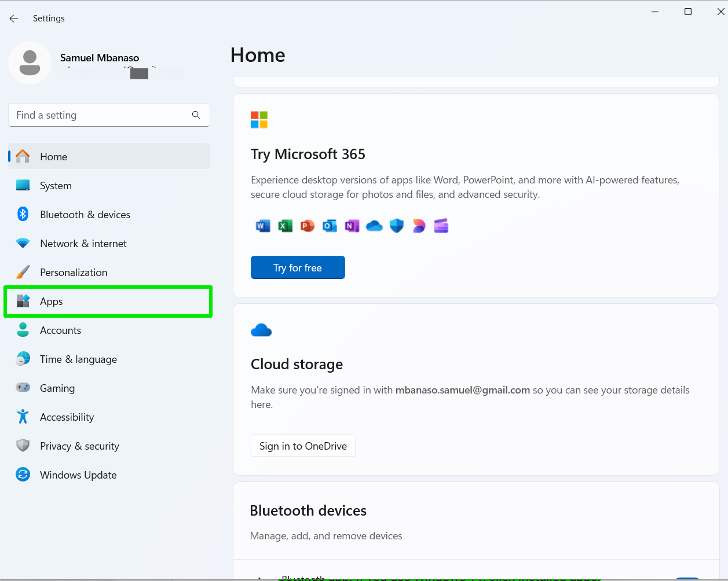Navigate to Privacy & security
This screenshot has width=728, height=581.
point(79,446)
